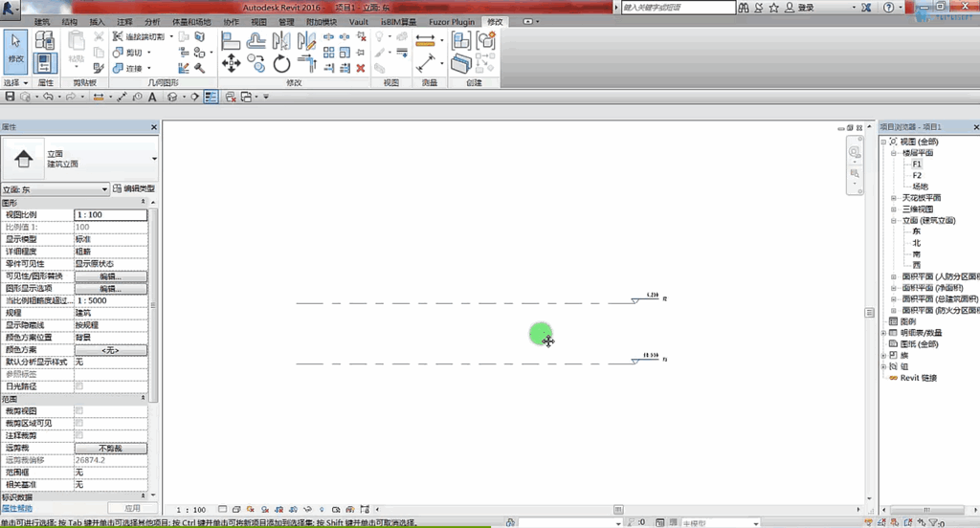Click the 编辑类型 button

(x=134, y=188)
